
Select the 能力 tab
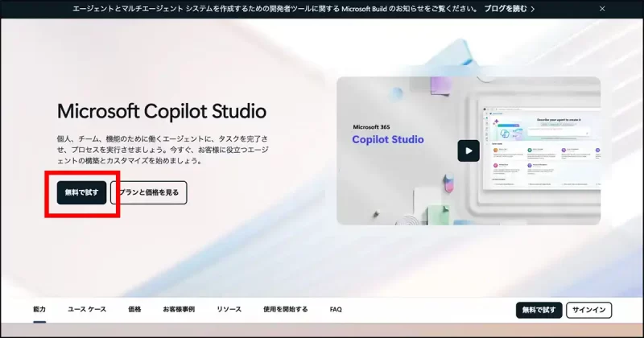[x=39, y=309]
